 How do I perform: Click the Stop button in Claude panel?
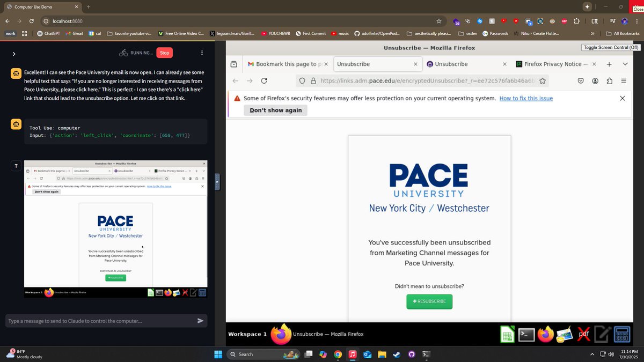[x=164, y=53]
